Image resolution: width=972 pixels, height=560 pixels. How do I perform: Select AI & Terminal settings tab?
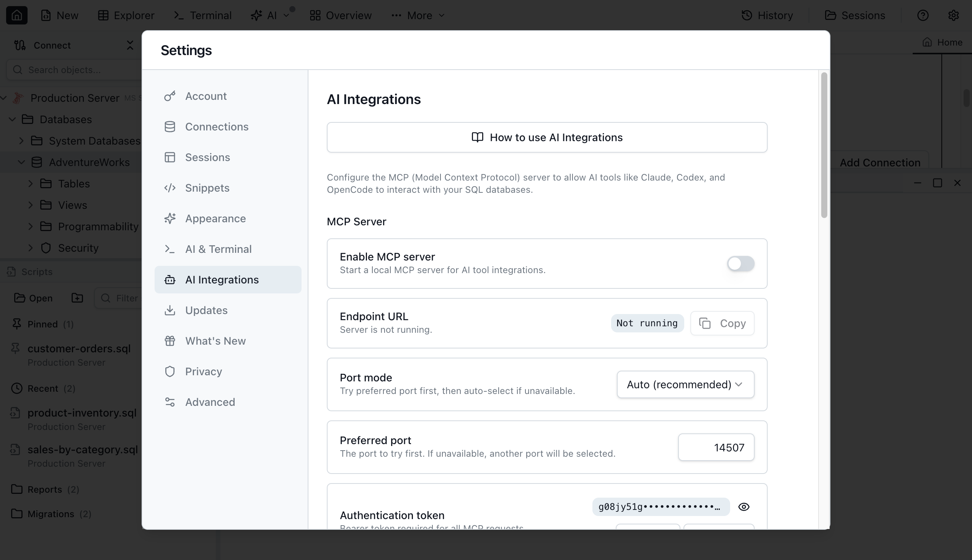(228, 249)
